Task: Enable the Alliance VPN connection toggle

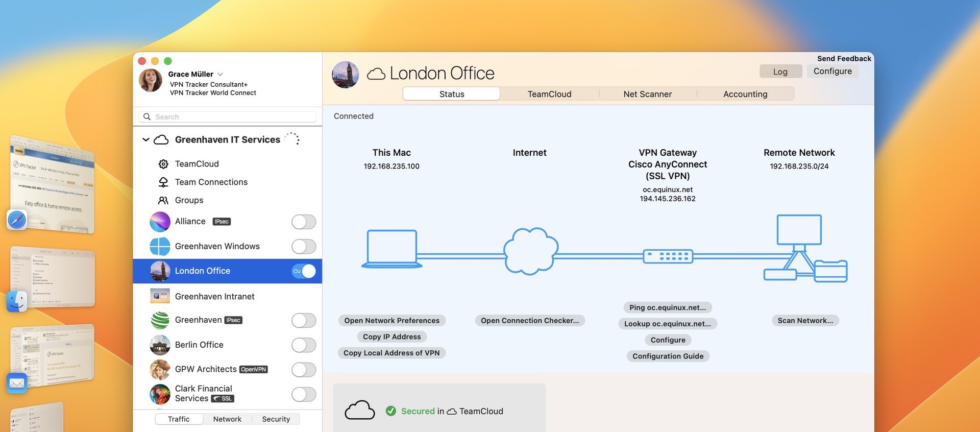Action: coord(304,222)
